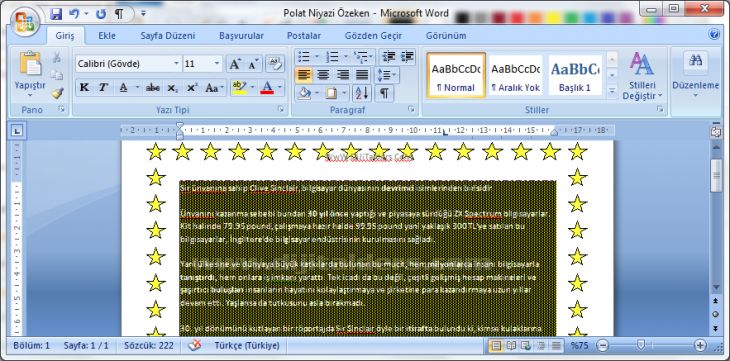Toggle bold K formatting
Viewport: 730px width, 361px height.
click(84, 88)
